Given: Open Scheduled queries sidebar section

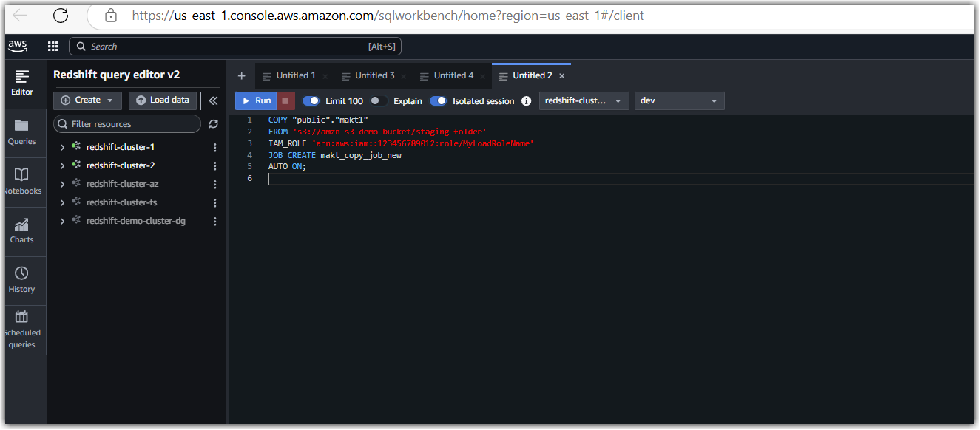Looking at the screenshot, I should coord(22,330).
